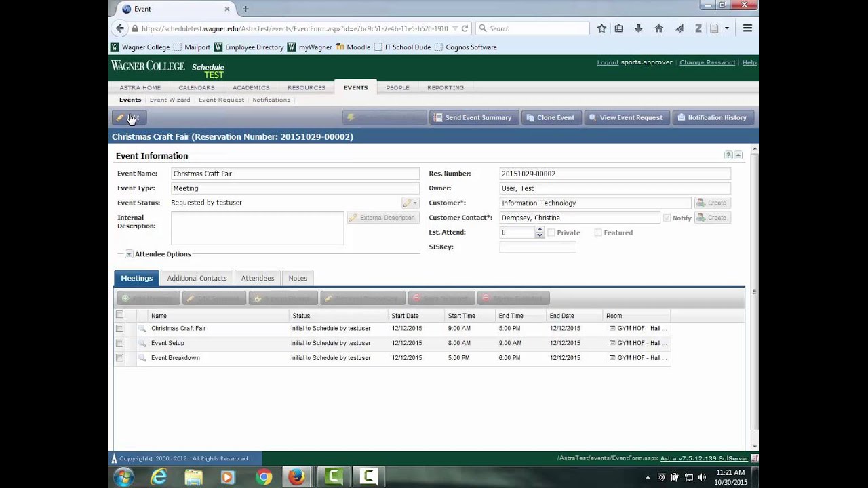Switch to the Attendees tab
868x488 pixels.
click(258, 278)
